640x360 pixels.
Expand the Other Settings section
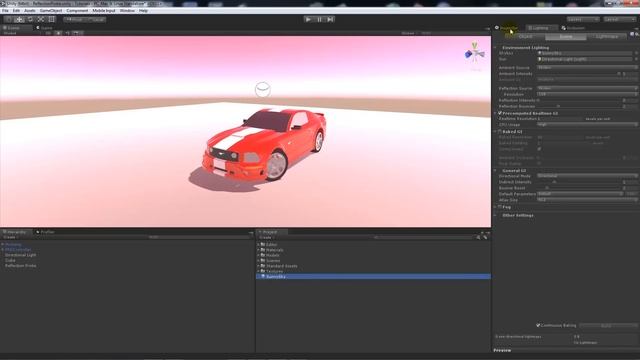pos(495,215)
